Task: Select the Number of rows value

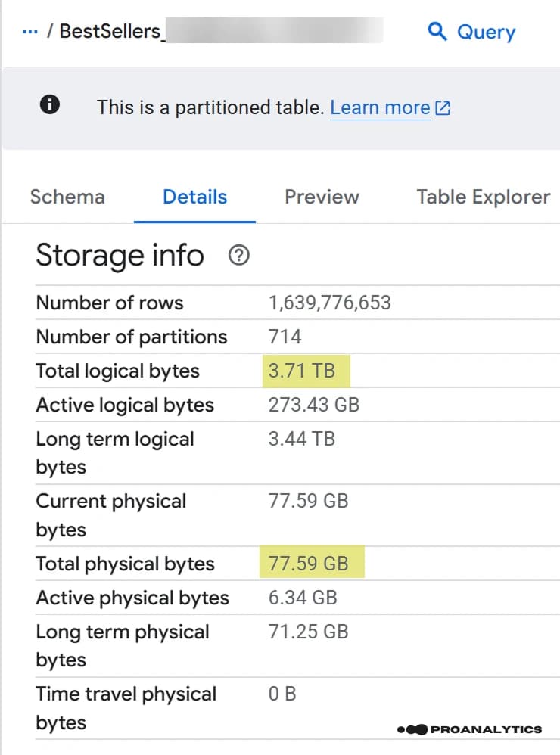Action: [328, 303]
